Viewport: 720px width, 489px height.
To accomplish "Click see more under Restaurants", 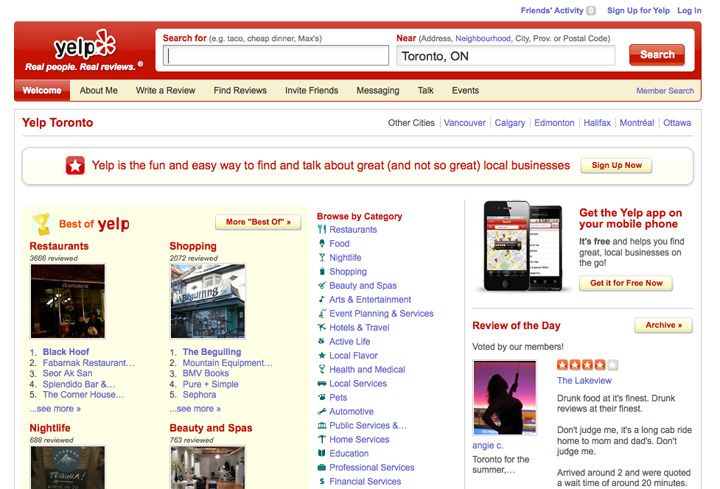I will coord(56,409).
